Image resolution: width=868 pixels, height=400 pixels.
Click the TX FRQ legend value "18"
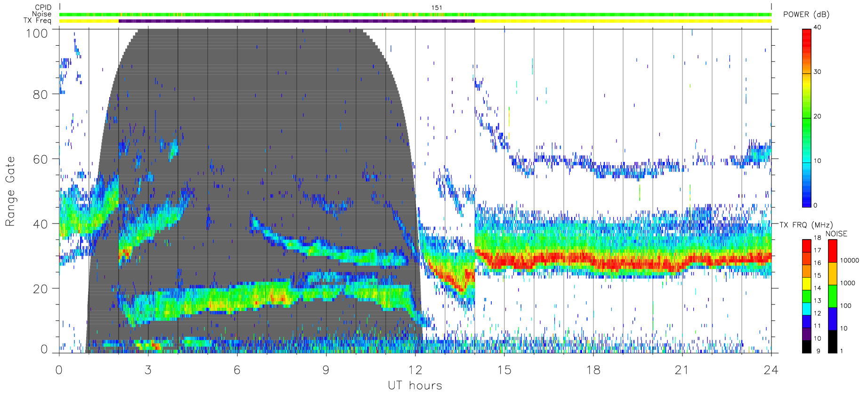coord(817,238)
